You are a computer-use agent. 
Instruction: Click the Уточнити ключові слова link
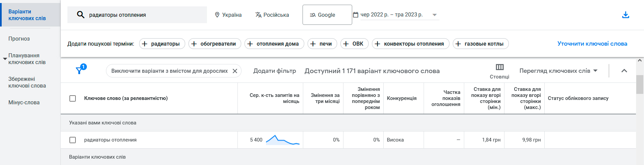tap(592, 44)
